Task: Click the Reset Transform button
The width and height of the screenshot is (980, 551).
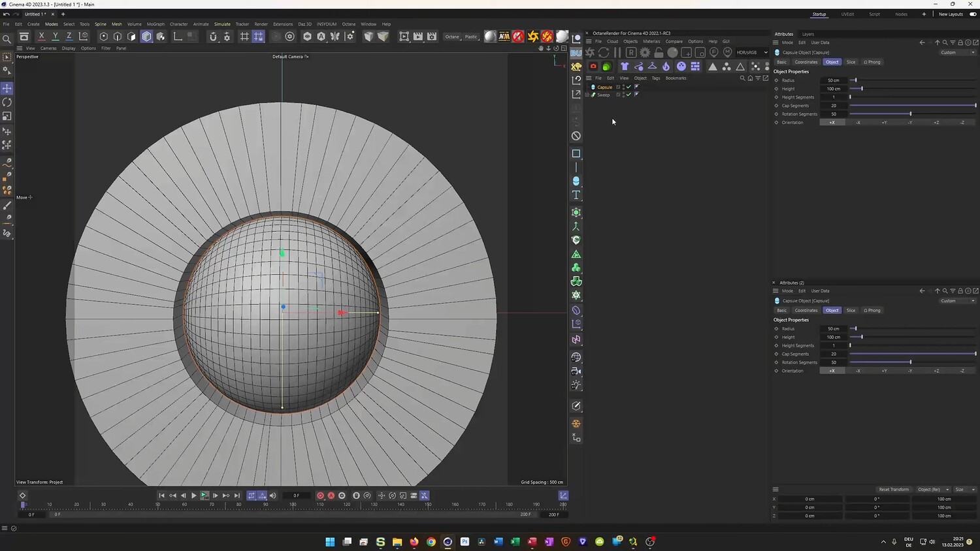Action: pos(893,490)
